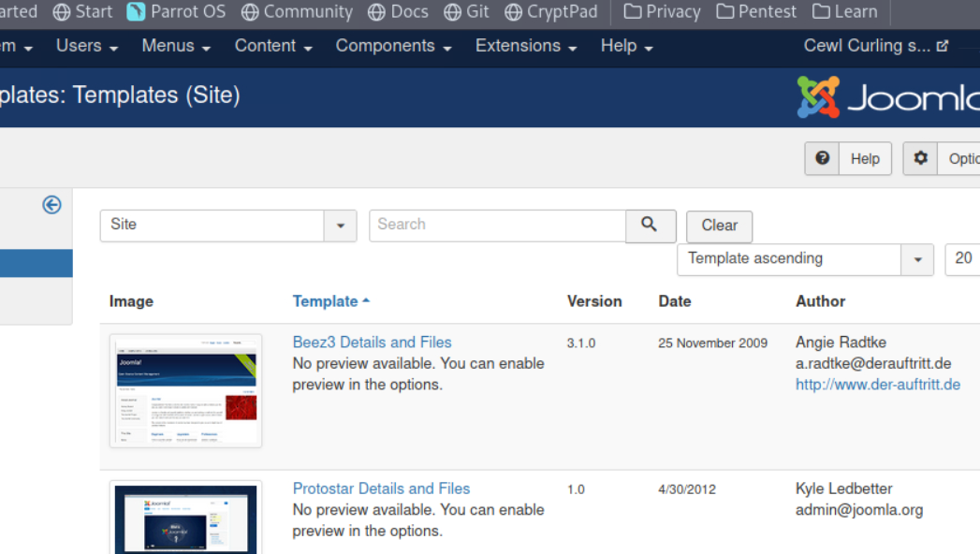Visit the Cewl Curling site link
Screen dimensions: 980x554
(x=875, y=46)
